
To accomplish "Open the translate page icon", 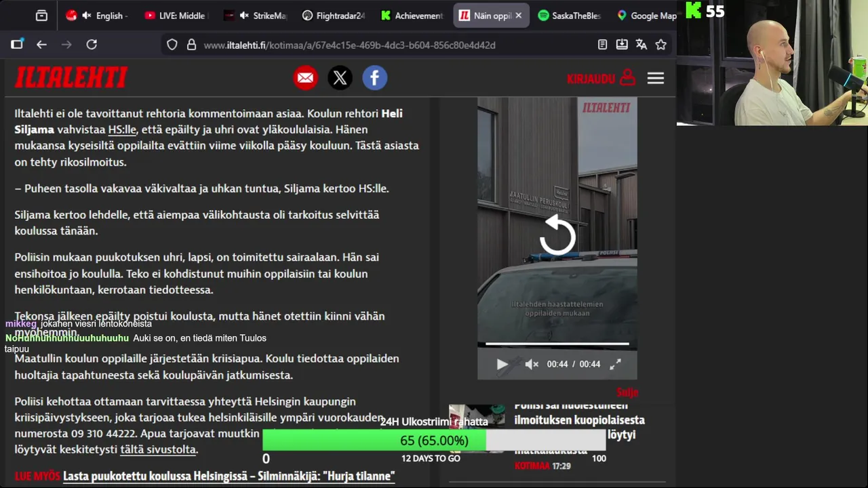I will click(x=642, y=45).
